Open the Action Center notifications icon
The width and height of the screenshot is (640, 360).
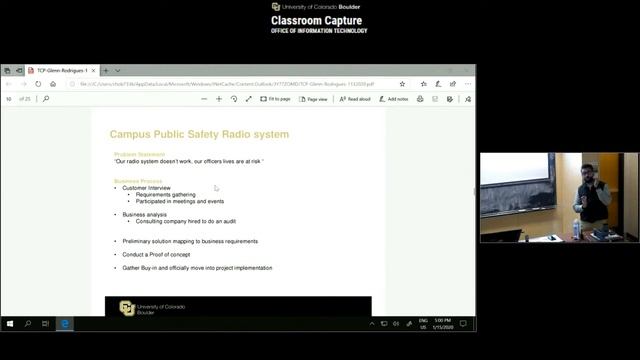pos(463,324)
